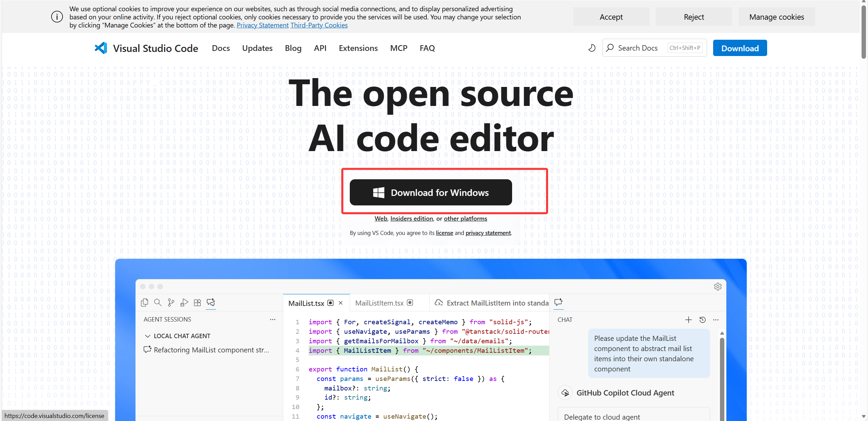Open Agent Sessions more actions ellipsis
868x421 pixels.
pos(272,319)
